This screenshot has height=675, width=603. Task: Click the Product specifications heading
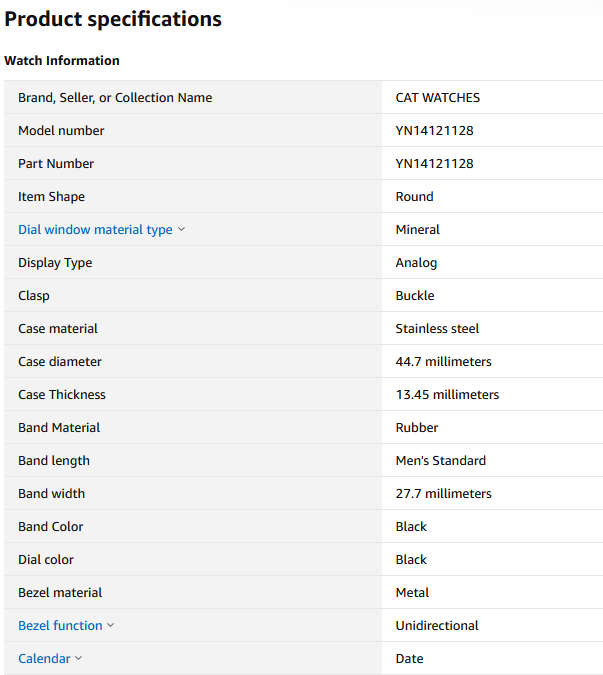tap(113, 19)
